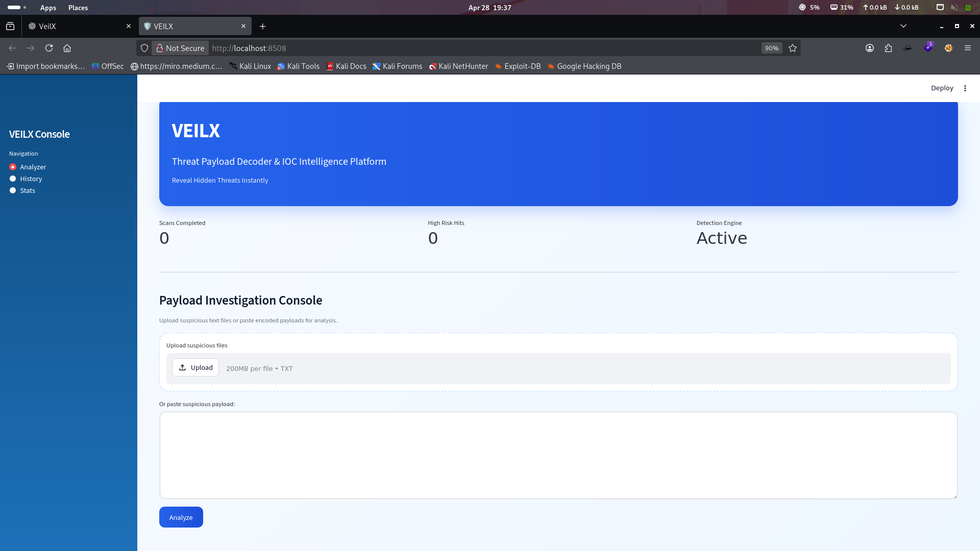Click the Not Secure lock indicator
The image size is (980, 551).
click(x=180, y=48)
